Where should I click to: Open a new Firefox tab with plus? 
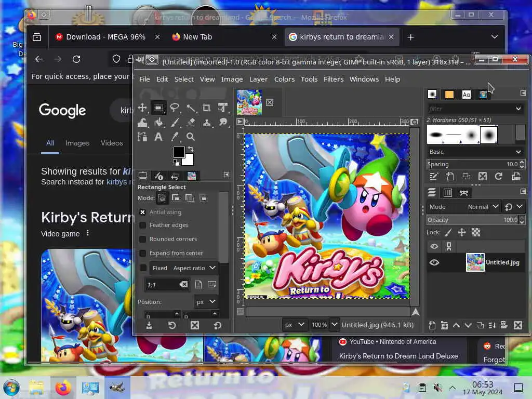pos(410,37)
